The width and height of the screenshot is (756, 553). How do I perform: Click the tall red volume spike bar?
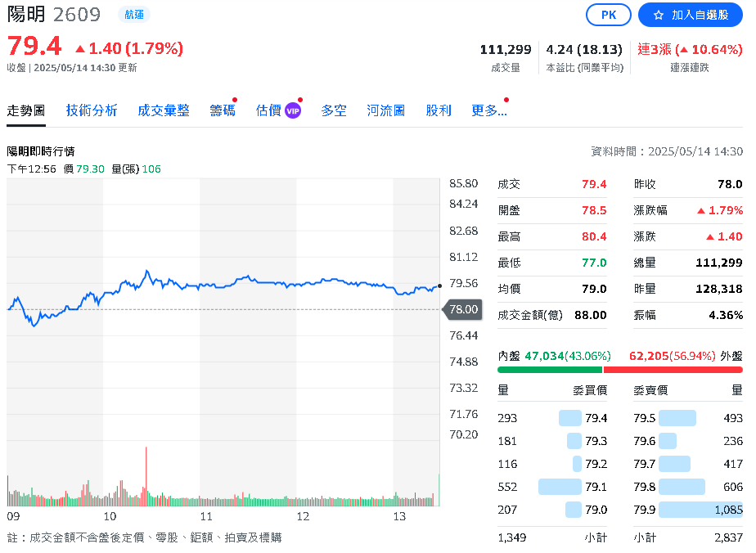pyautogui.click(x=146, y=475)
